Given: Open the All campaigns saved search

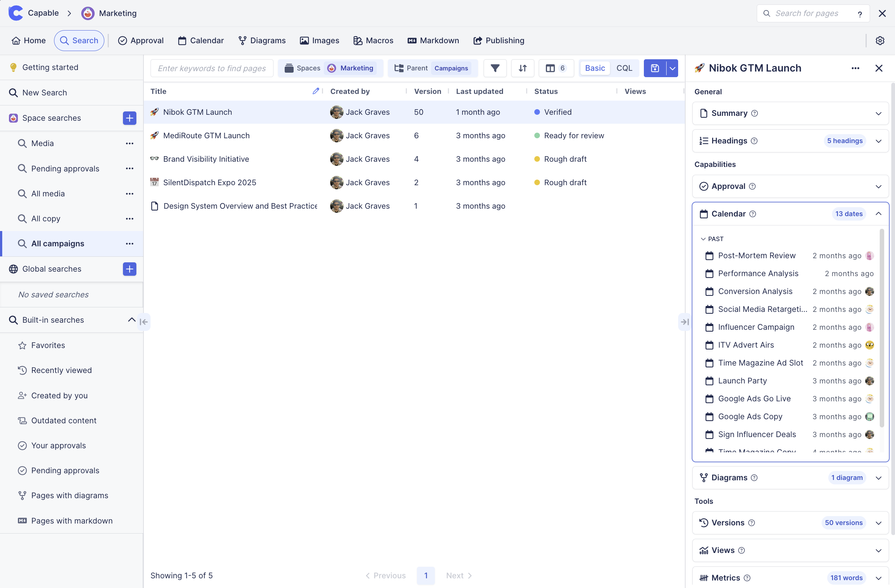Looking at the screenshot, I should pos(57,243).
